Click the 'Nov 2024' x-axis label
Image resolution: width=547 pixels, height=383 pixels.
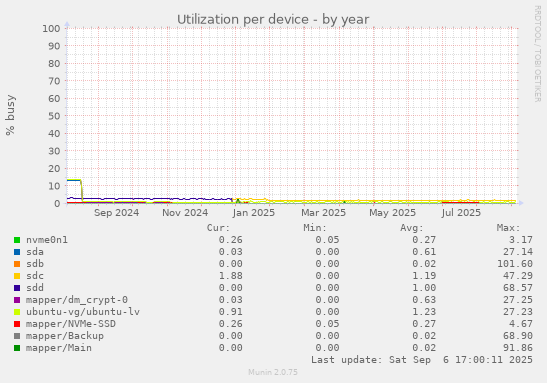185,213
